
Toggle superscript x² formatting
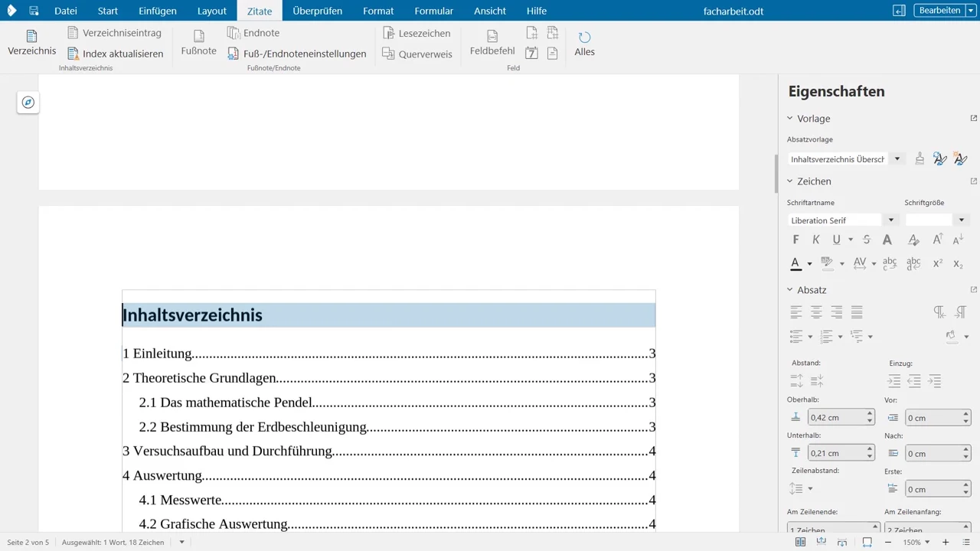[x=937, y=263]
